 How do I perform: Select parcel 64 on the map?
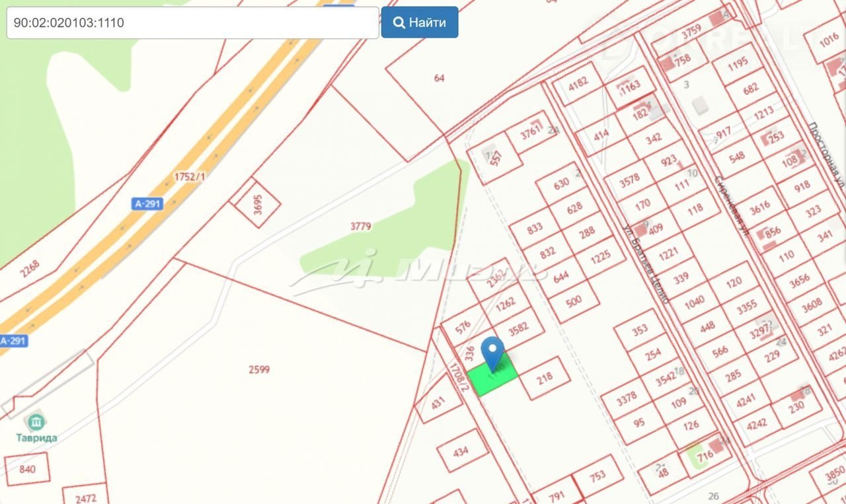coord(440,78)
